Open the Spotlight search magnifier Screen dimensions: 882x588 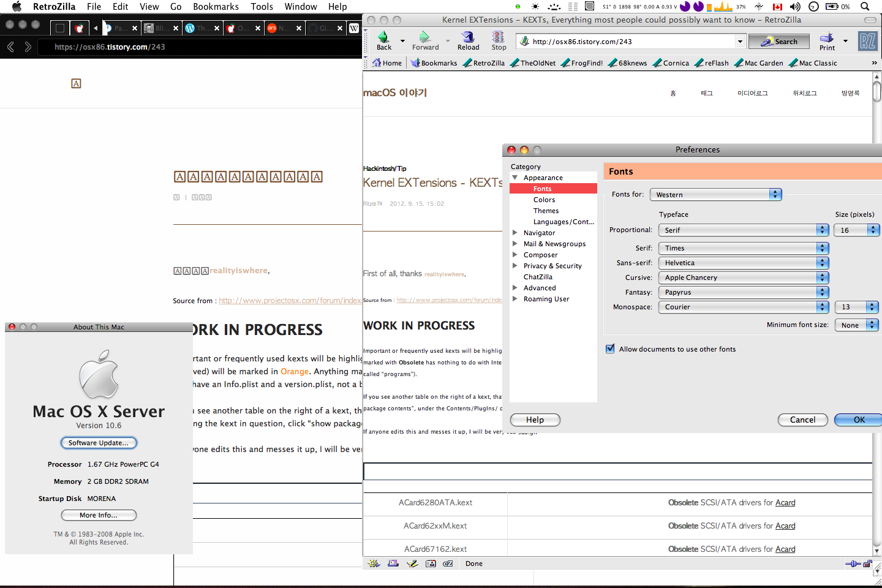[x=865, y=7]
